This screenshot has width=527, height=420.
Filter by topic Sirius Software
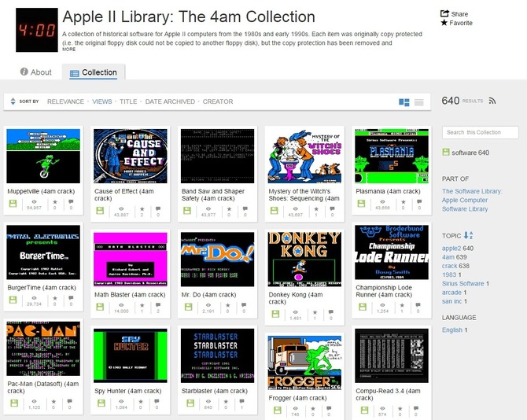[463, 284]
